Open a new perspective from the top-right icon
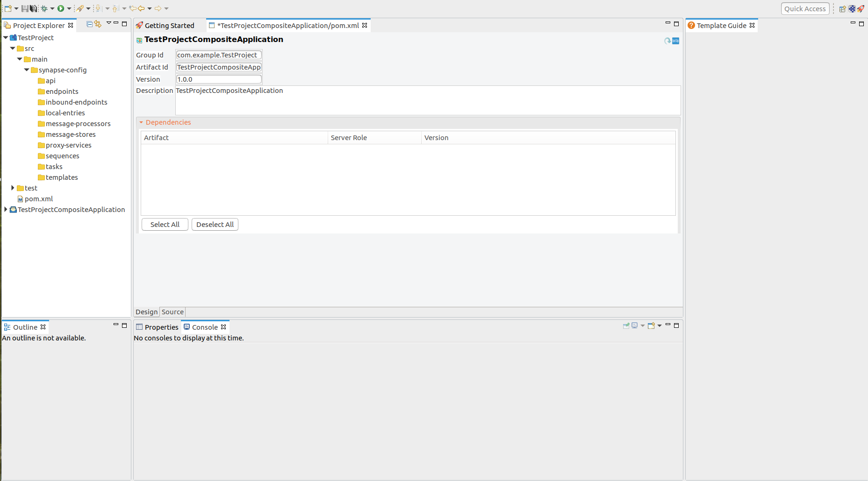 [842, 8]
